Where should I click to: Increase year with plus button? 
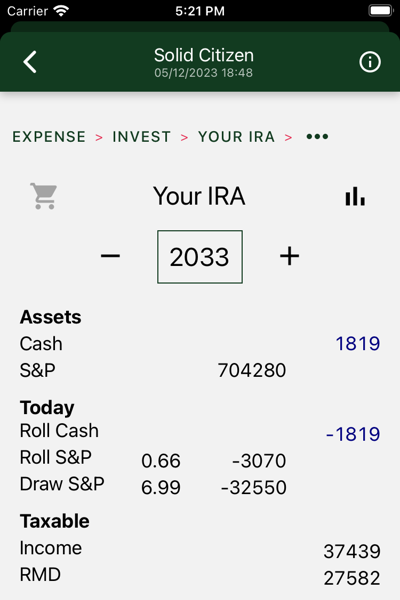point(289,256)
